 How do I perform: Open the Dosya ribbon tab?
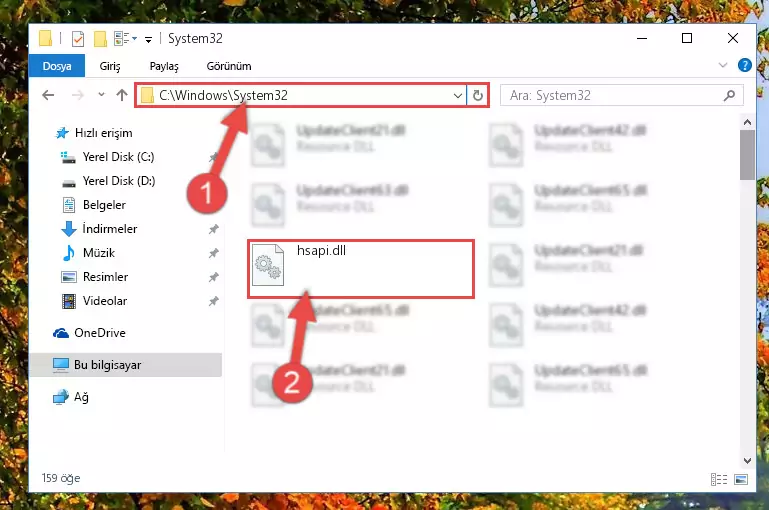pyautogui.click(x=57, y=66)
